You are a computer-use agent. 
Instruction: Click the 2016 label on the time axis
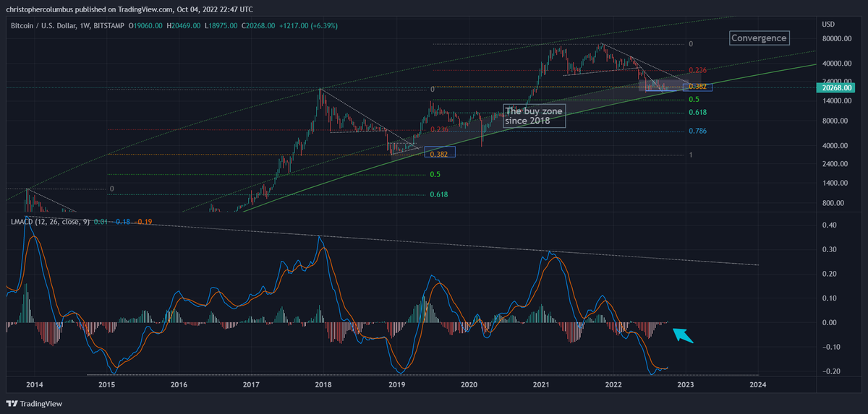click(179, 385)
